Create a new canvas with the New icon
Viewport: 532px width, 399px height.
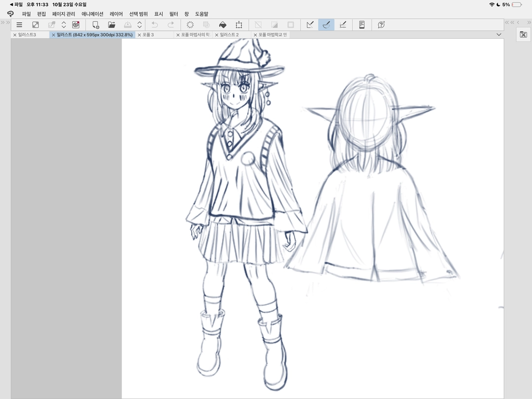pyautogui.click(x=96, y=25)
